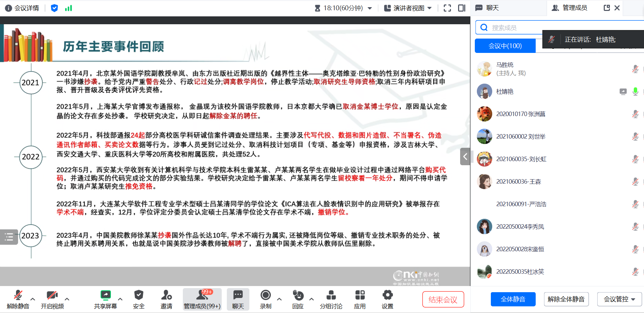Open the Invite panel

(166, 299)
